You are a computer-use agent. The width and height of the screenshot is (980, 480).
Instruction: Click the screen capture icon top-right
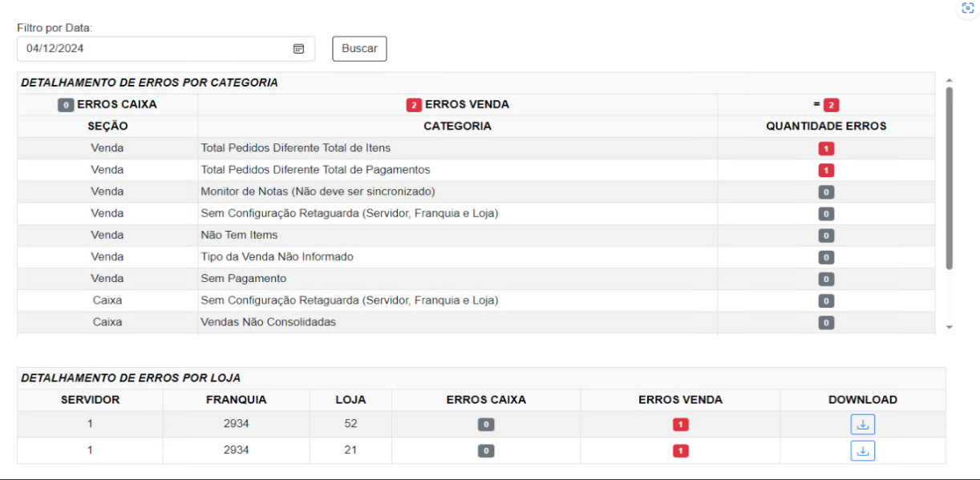[x=967, y=9]
